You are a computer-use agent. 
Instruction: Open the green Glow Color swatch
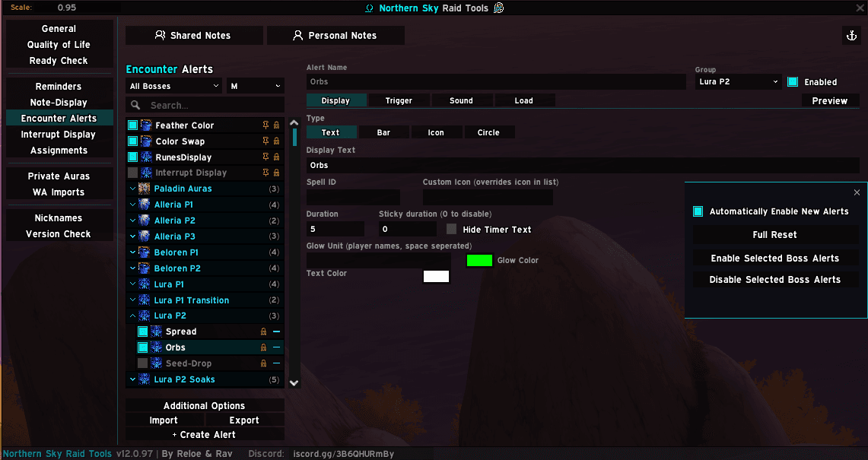[x=479, y=260]
